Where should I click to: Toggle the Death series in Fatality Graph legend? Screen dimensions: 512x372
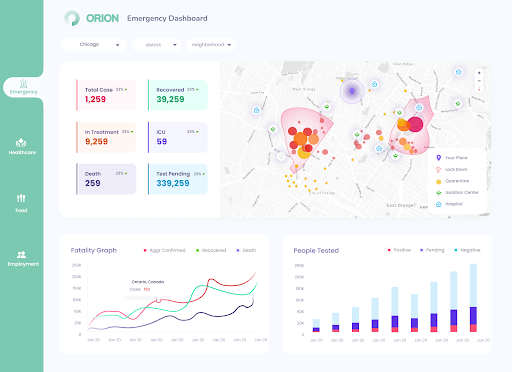point(246,250)
